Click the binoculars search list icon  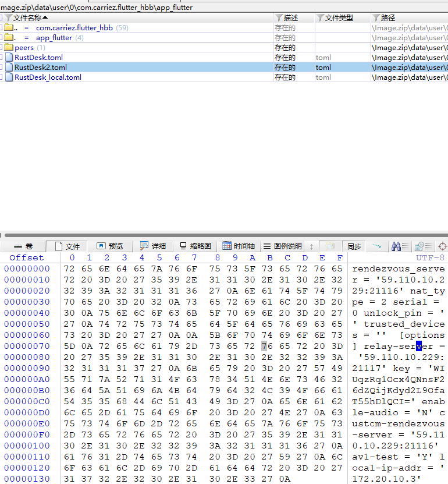(400, 246)
